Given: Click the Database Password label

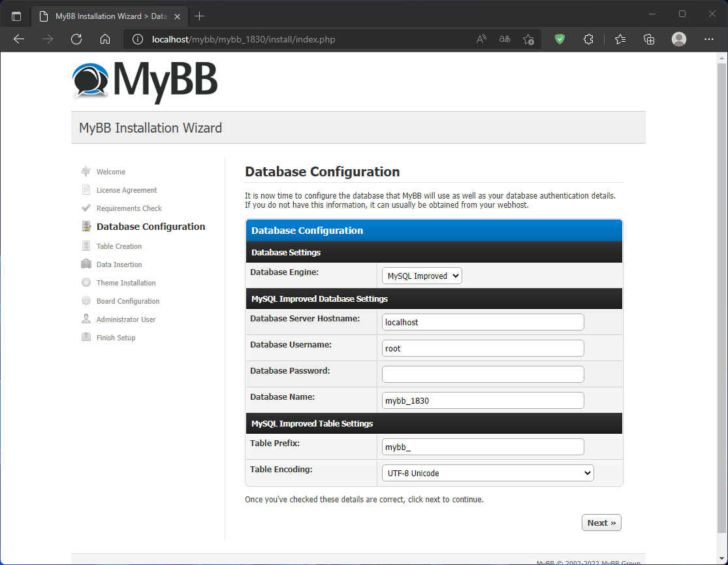Looking at the screenshot, I should [290, 371].
